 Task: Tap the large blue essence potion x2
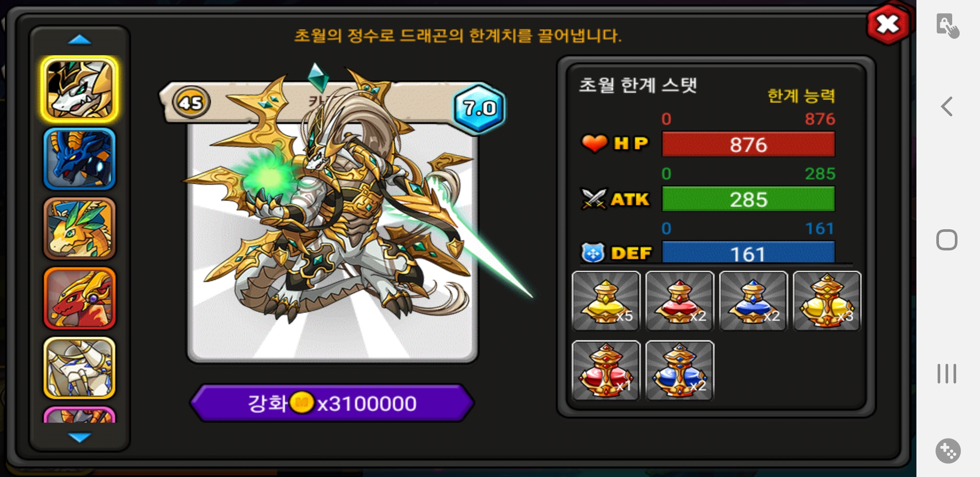pyautogui.click(x=679, y=371)
